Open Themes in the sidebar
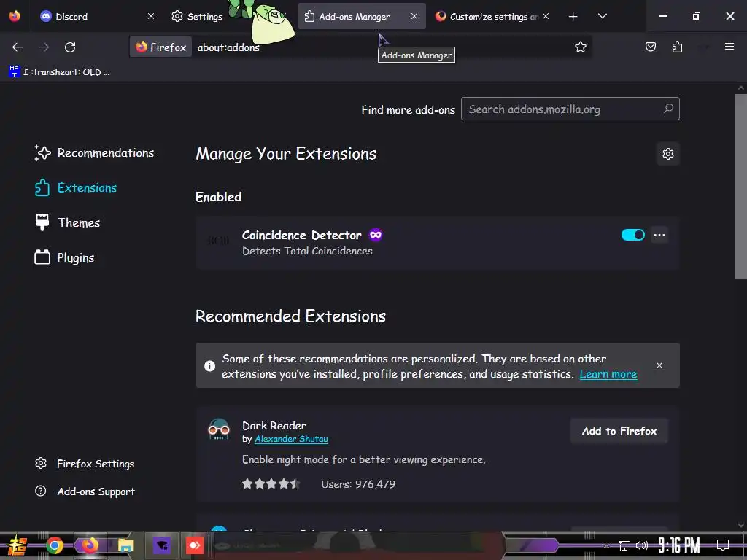Image resolution: width=747 pixels, height=560 pixels. (x=67, y=222)
